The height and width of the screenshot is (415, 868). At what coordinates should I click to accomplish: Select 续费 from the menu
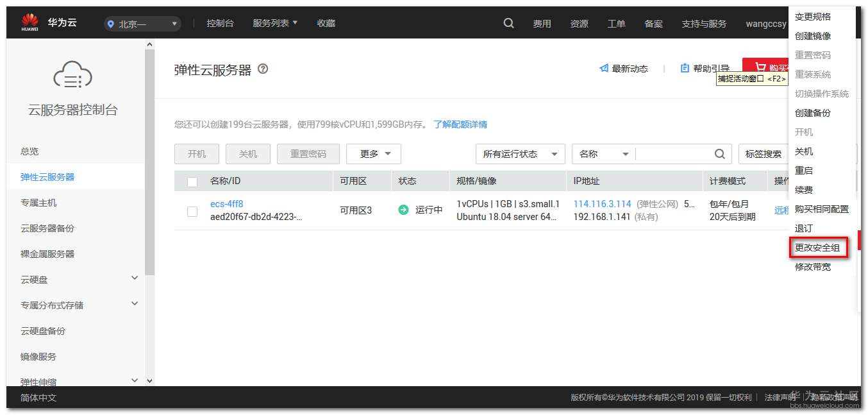pyautogui.click(x=804, y=190)
